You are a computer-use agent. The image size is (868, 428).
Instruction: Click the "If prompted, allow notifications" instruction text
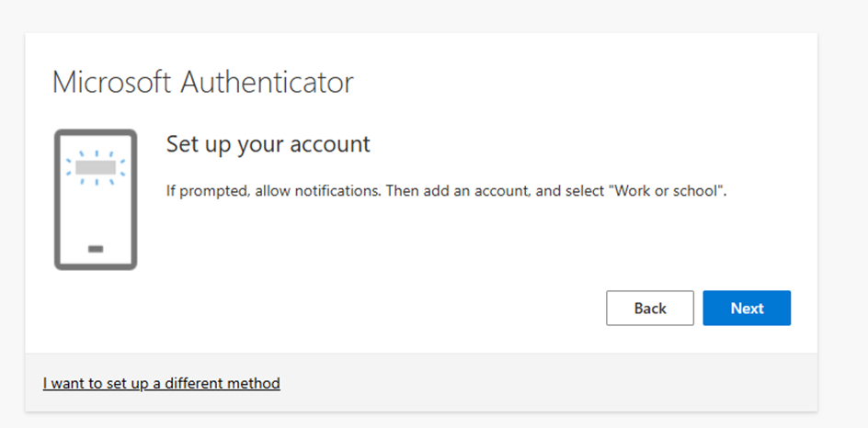pyautogui.click(x=272, y=191)
